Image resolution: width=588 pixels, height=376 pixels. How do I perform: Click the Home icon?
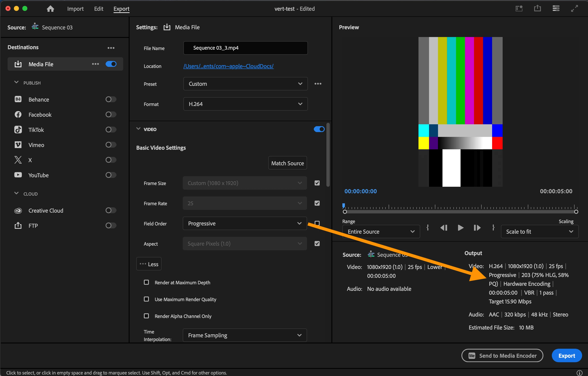click(50, 9)
